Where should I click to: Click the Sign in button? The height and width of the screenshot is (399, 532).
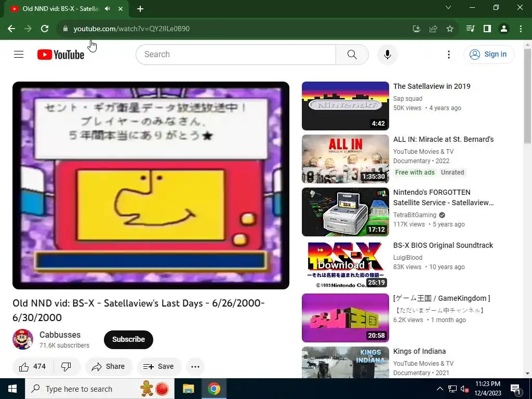489,54
